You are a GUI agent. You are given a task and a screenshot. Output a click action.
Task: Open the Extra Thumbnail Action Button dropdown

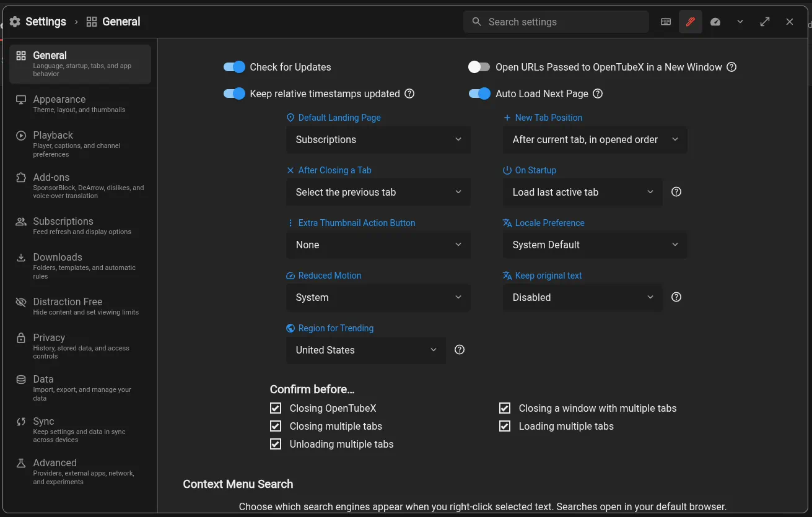tap(378, 245)
